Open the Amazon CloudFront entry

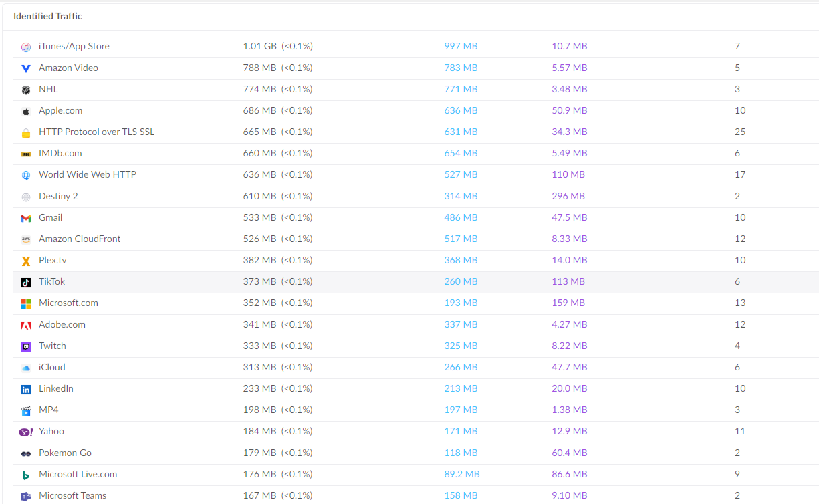80,239
